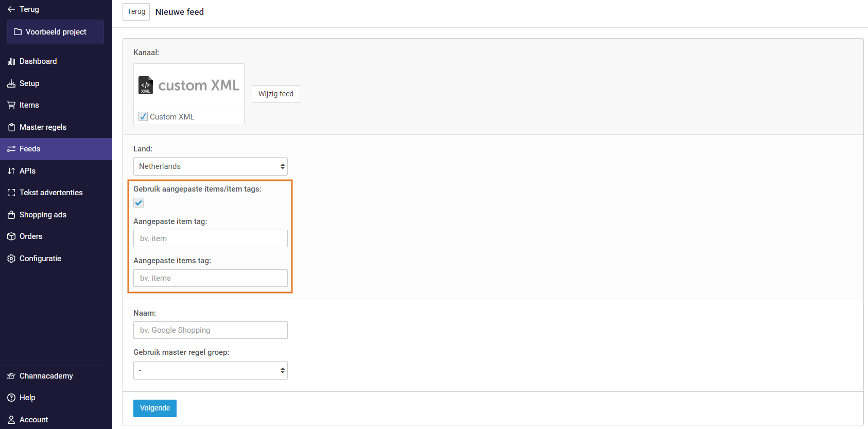Image resolution: width=868 pixels, height=429 pixels.
Task: Click the Channacademy graduation cap icon
Action: click(x=11, y=376)
